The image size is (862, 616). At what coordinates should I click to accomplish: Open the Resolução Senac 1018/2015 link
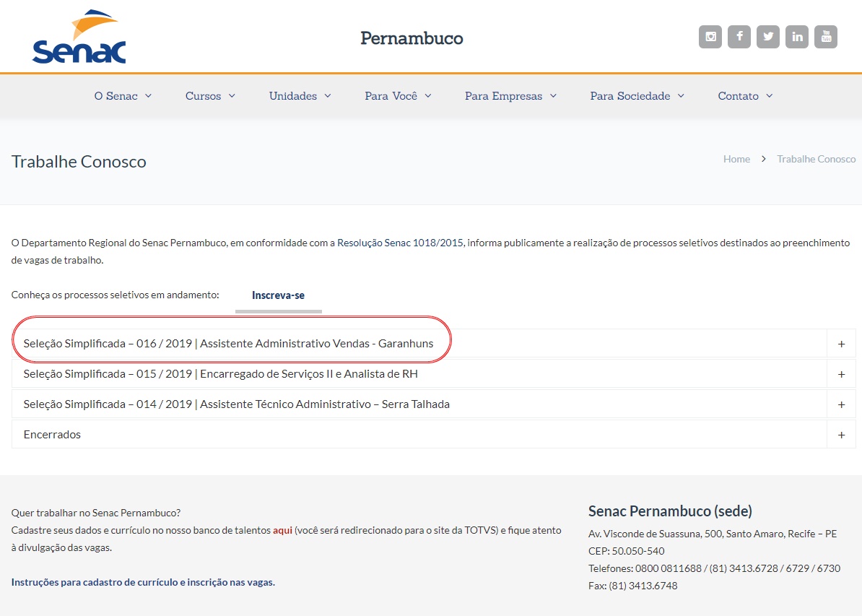400,243
